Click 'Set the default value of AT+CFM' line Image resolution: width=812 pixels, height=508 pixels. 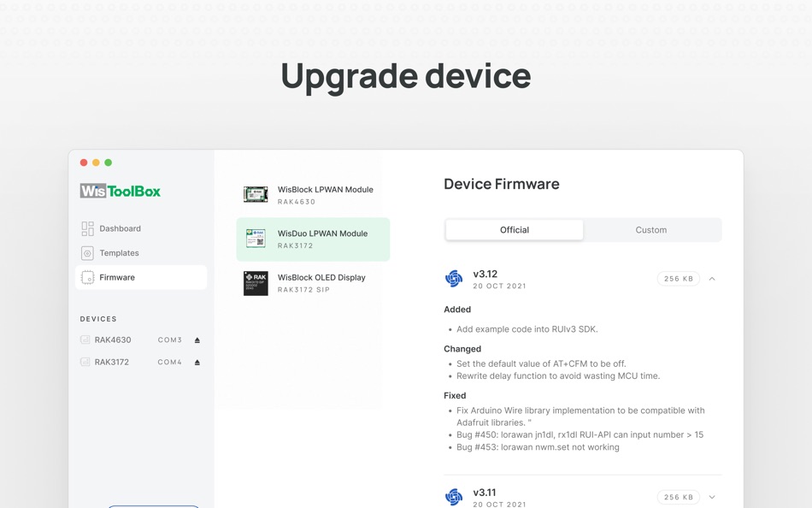click(x=541, y=363)
